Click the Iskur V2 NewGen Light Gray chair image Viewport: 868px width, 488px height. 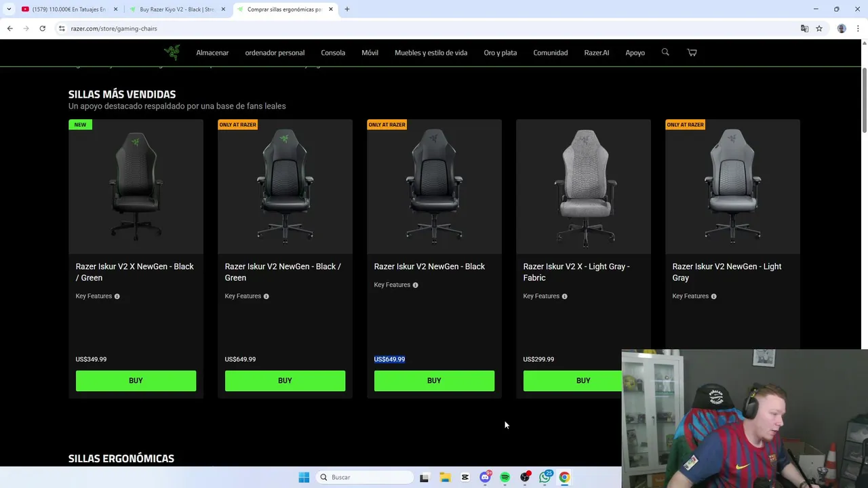pyautogui.click(x=732, y=186)
